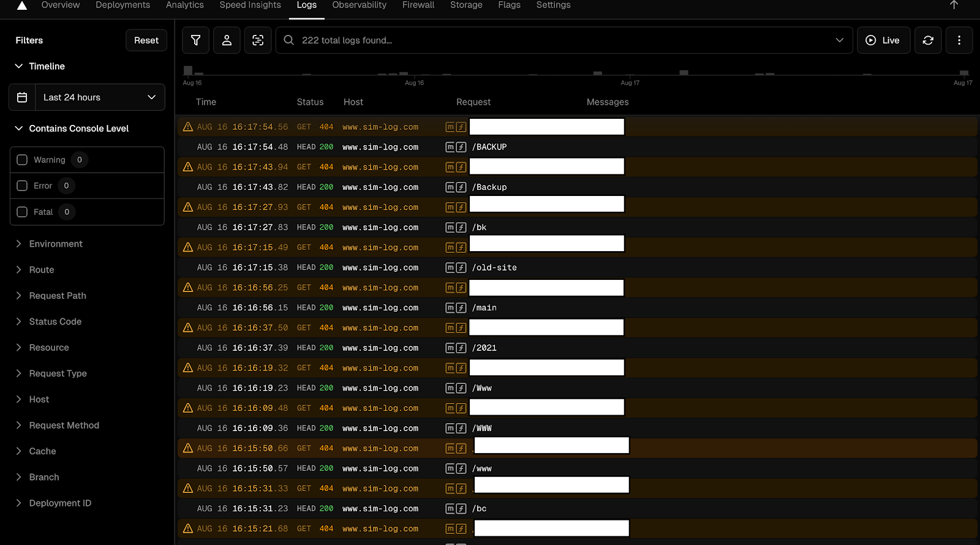Open the Analytics tab
Viewport: 980px width, 545px height.
pos(185,5)
